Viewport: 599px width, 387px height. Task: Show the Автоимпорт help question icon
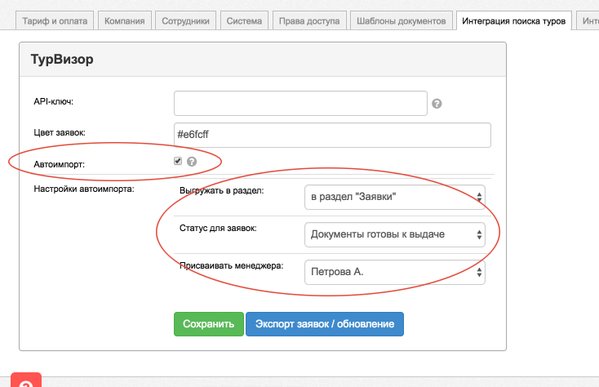tap(192, 162)
